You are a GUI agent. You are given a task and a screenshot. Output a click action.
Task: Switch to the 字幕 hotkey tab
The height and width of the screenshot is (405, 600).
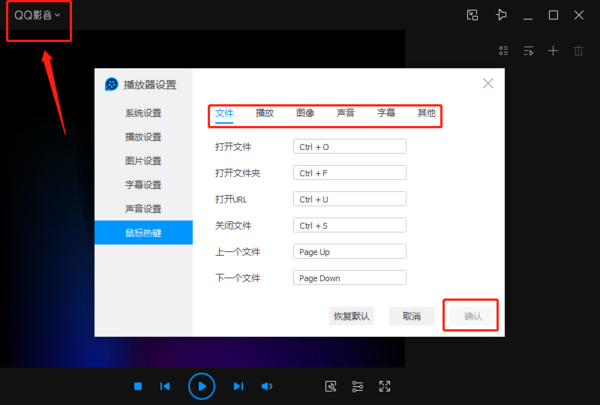tap(386, 113)
